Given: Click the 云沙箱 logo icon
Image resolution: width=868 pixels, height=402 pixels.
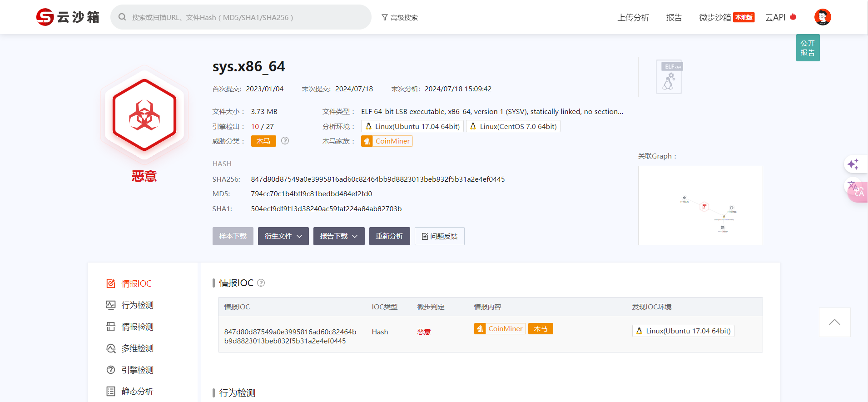Looking at the screenshot, I should tap(45, 17).
